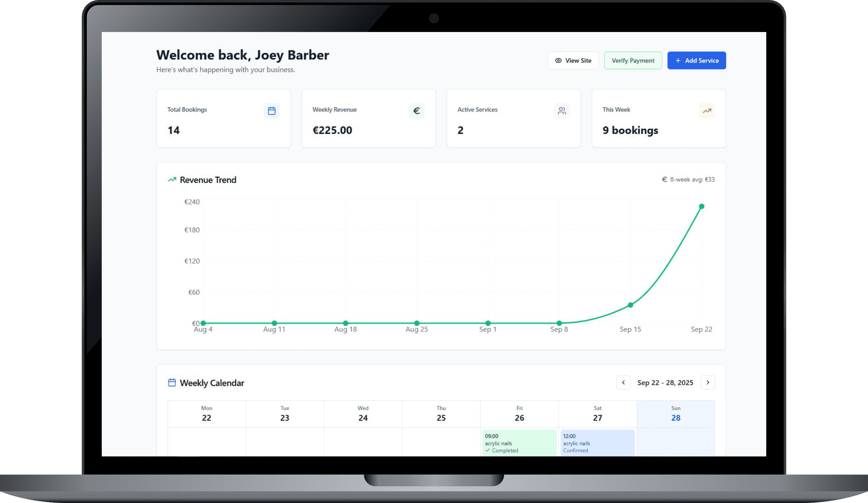Click the Revenue Trend heading arrow icon

click(x=172, y=180)
